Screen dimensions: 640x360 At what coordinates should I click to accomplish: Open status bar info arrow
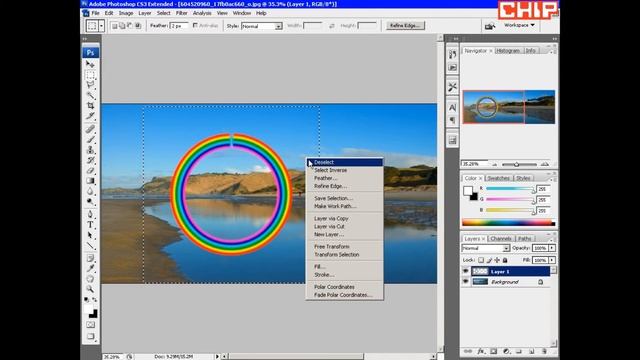coord(217,356)
